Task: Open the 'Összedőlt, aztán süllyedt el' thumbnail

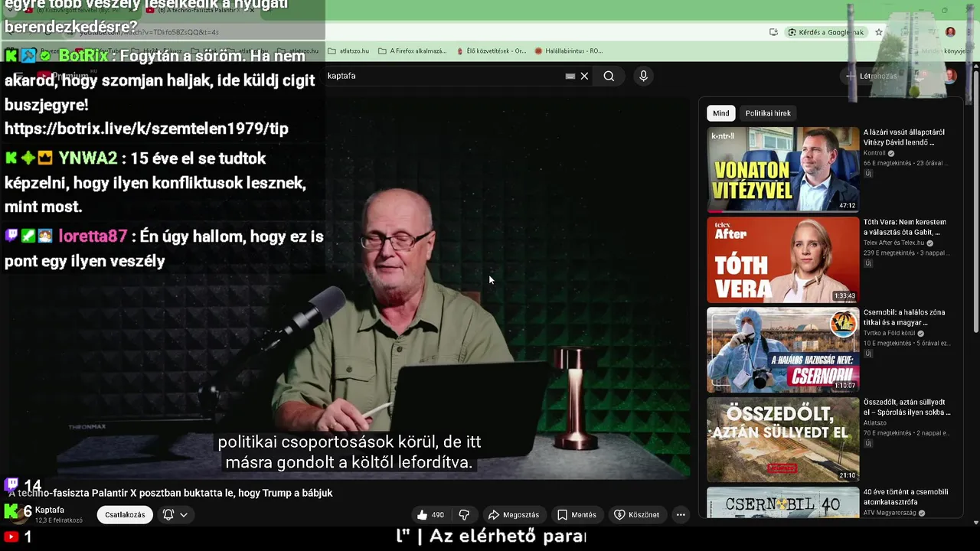Action: pos(782,439)
